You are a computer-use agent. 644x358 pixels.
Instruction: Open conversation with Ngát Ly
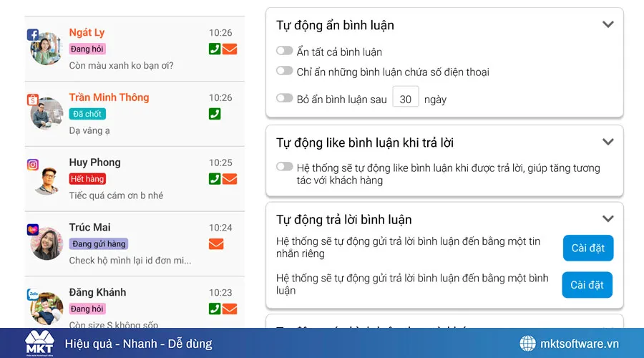135,49
